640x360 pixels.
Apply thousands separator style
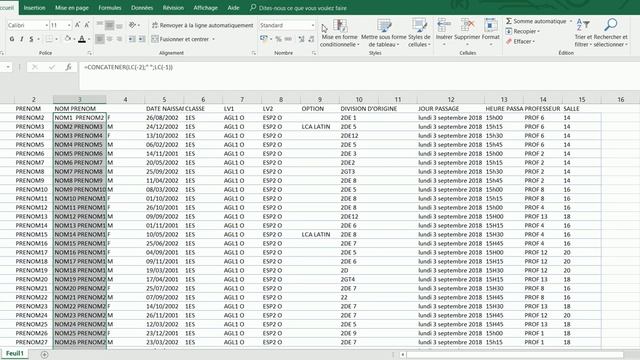pyautogui.click(x=288, y=39)
